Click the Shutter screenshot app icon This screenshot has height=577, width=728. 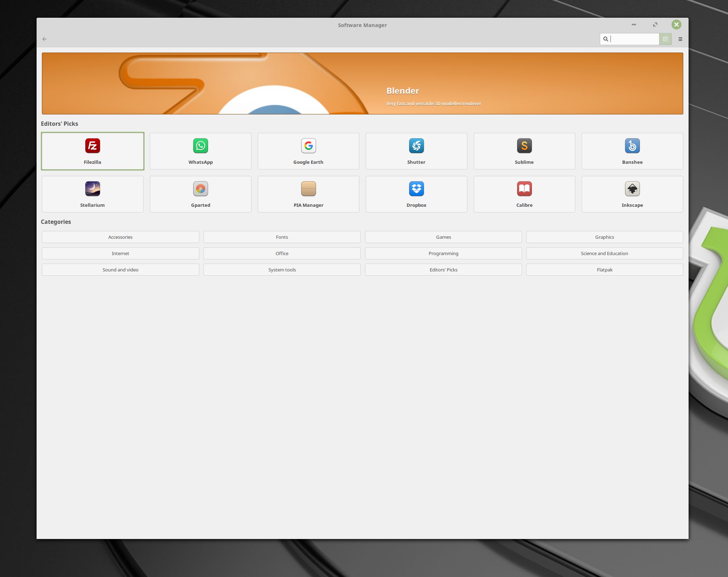point(416,146)
